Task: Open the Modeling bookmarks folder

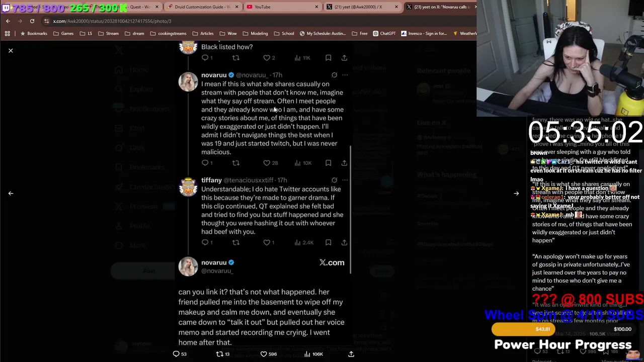Action: click(255, 34)
